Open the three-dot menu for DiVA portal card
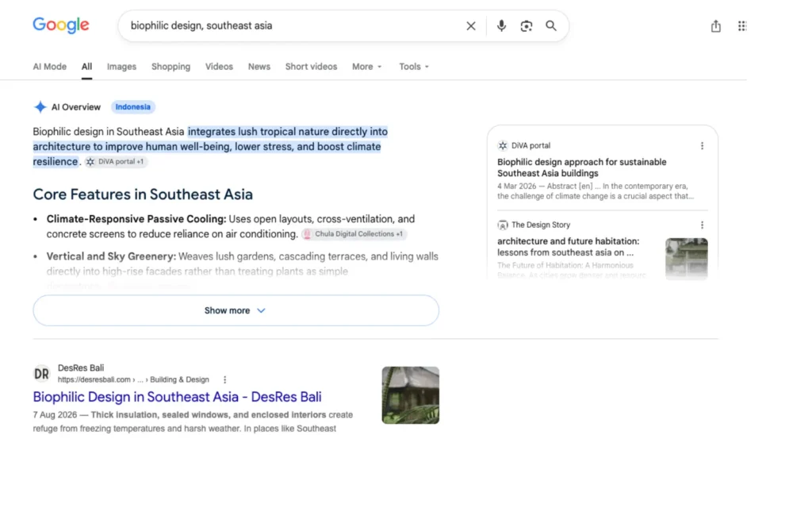812x508 pixels. click(x=702, y=146)
